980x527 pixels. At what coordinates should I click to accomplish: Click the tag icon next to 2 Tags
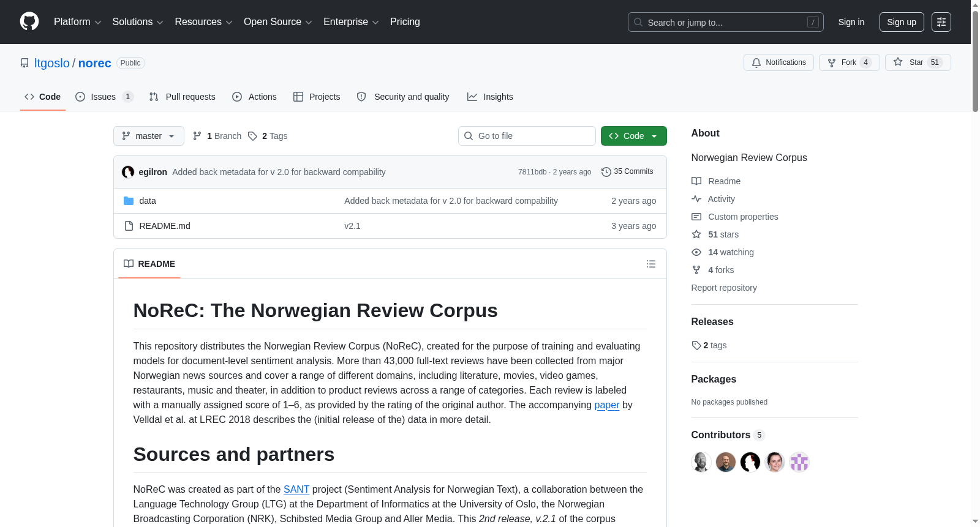point(252,136)
